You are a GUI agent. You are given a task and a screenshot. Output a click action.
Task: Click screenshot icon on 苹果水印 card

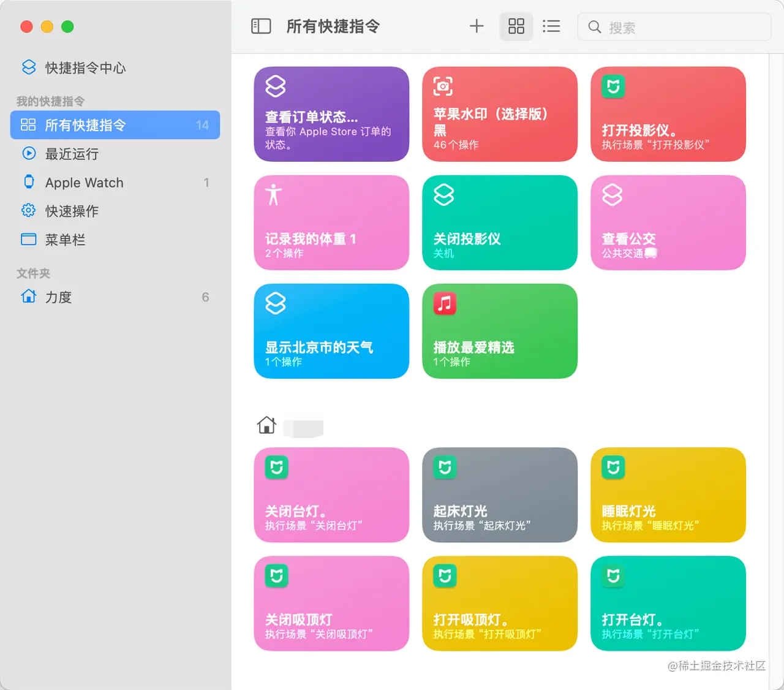point(443,86)
